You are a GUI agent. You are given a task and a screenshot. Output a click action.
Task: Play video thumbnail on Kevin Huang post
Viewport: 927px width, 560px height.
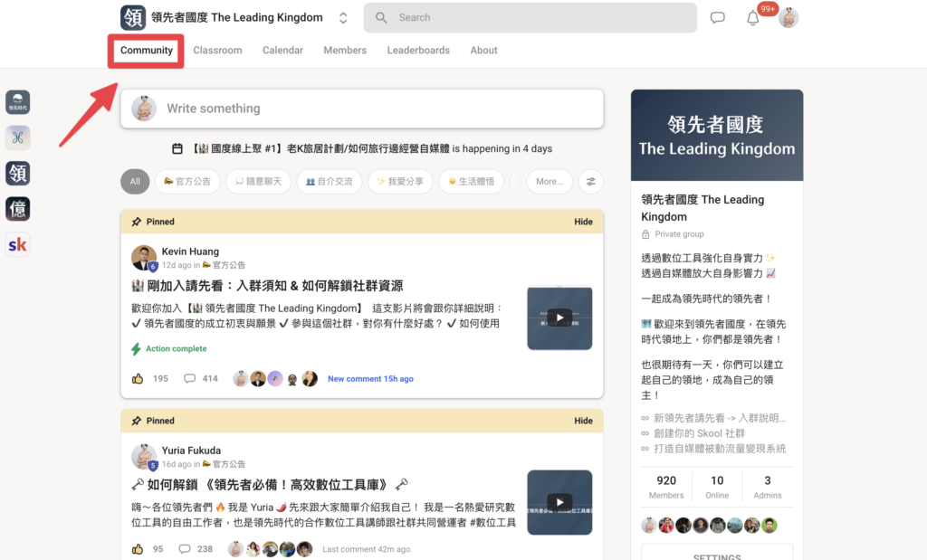click(x=559, y=318)
